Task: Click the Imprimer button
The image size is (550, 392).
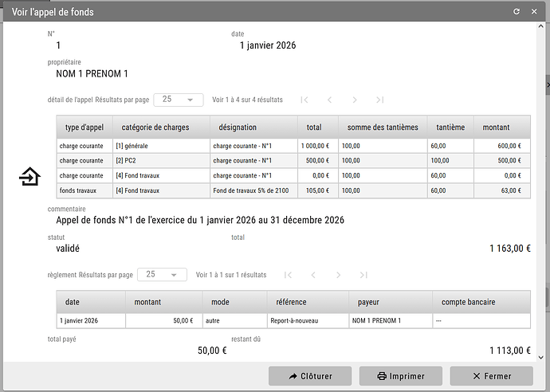Action: [401, 376]
